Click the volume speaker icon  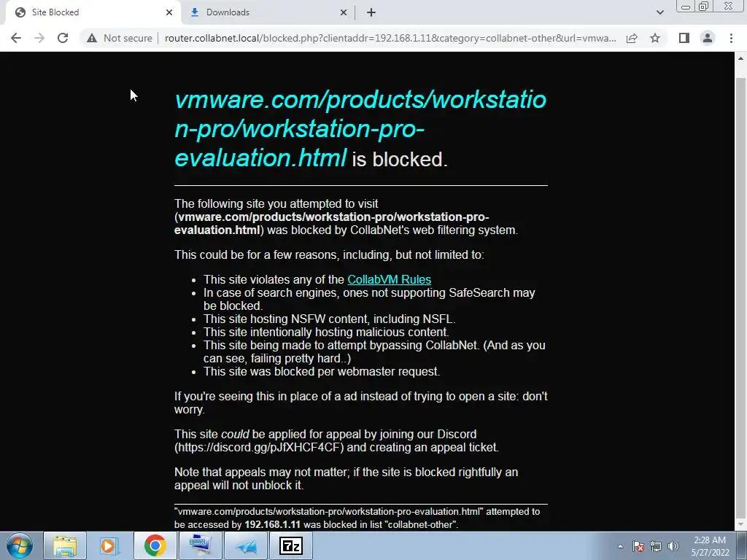[673, 546]
